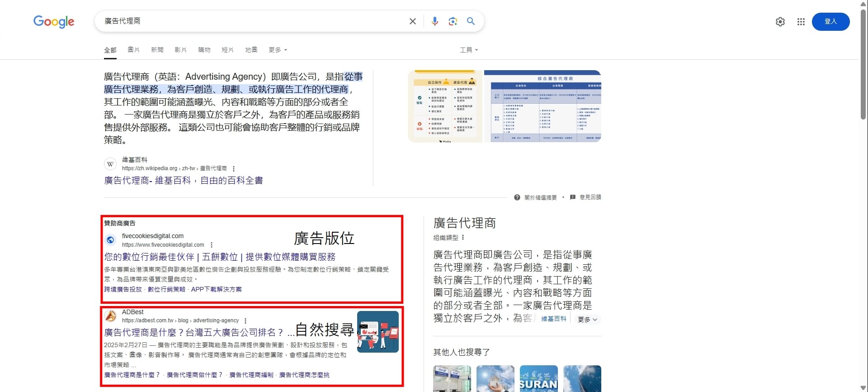Click the fivecookiesdigital globe favicon

pos(110,240)
